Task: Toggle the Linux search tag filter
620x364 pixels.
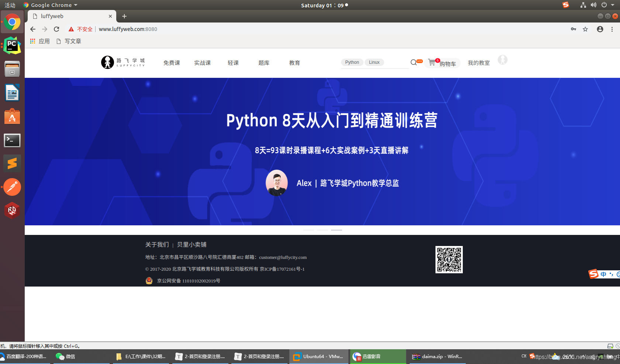Action: 374,62
